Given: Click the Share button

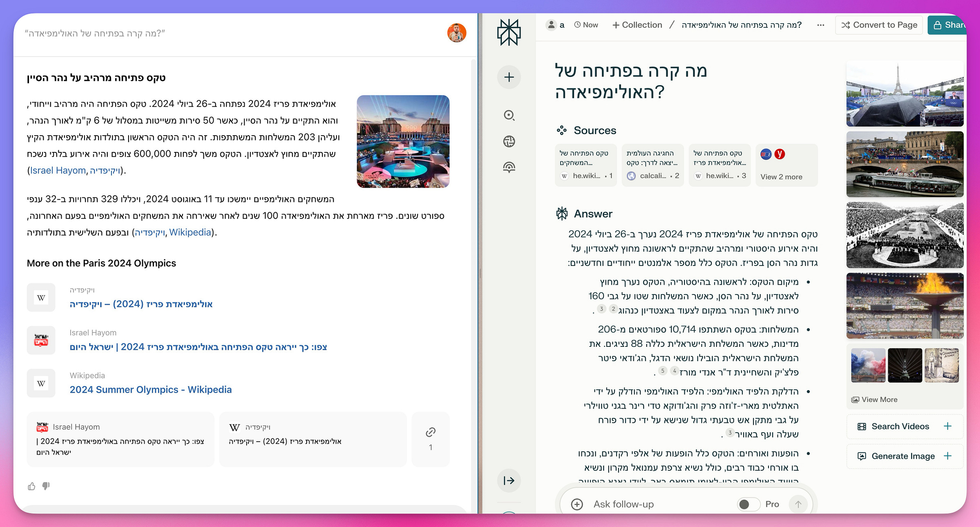Looking at the screenshot, I should click(947, 25).
